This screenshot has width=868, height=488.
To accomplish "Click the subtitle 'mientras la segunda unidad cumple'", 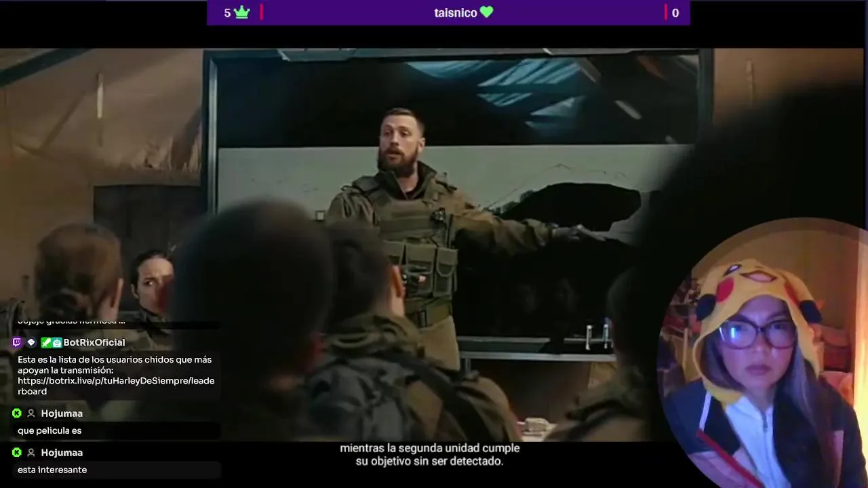I will point(430,448).
